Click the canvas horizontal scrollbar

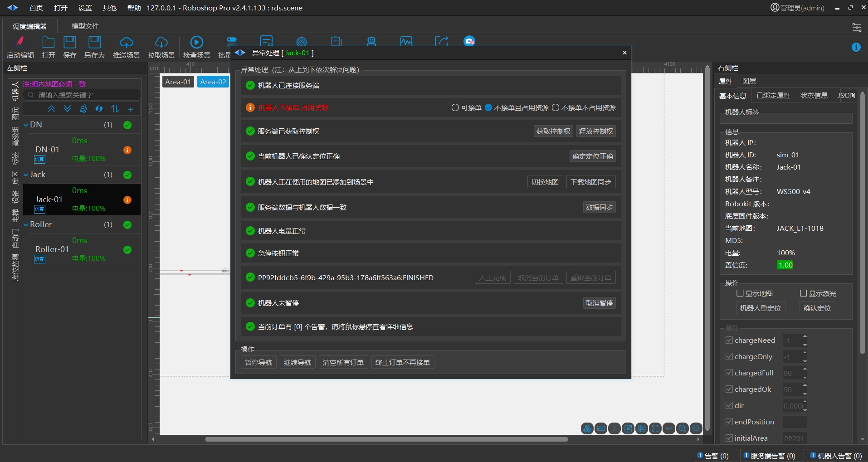tap(386, 439)
